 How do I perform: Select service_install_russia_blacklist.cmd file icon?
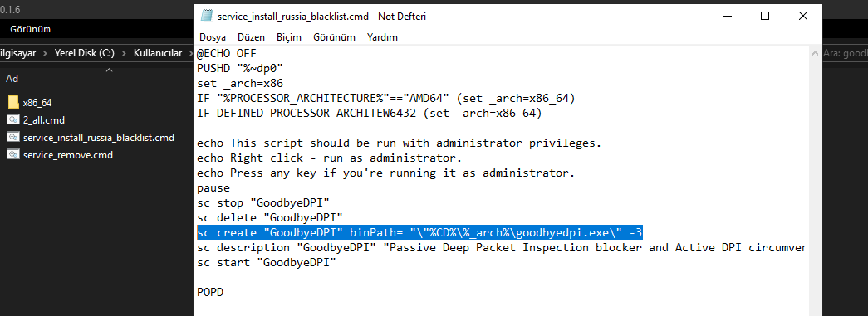(13, 137)
